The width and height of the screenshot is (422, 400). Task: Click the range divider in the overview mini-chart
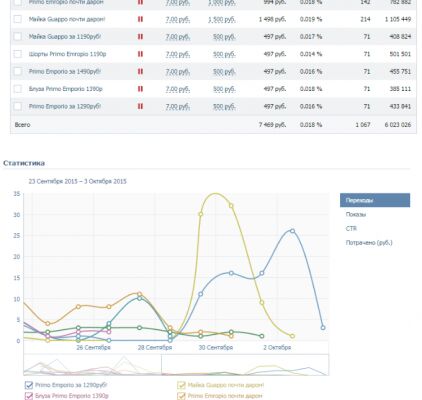(x=162, y=365)
